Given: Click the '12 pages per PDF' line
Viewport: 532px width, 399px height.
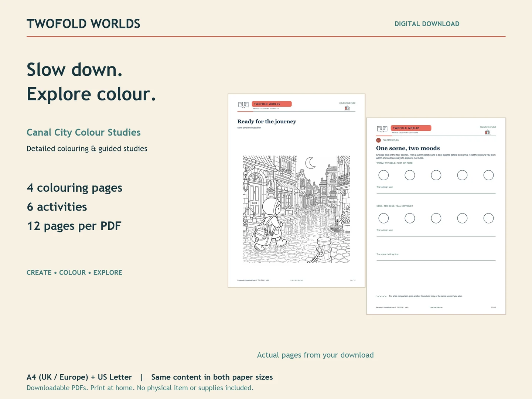Looking at the screenshot, I should [x=74, y=226].
